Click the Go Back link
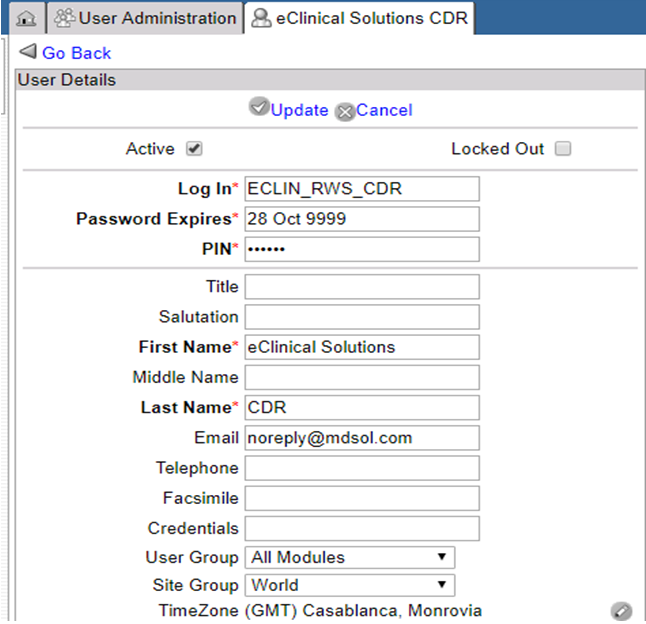Image resolution: width=646 pixels, height=624 pixels. point(77,53)
